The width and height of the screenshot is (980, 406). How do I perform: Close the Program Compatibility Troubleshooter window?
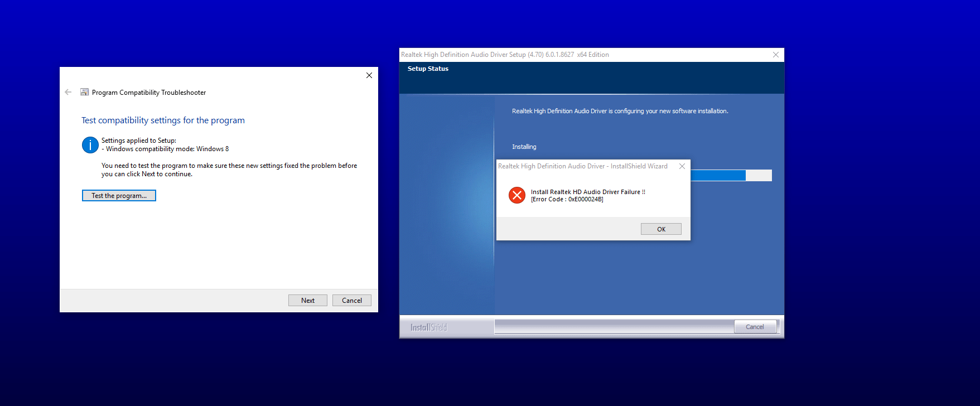[x=369, y=75]
